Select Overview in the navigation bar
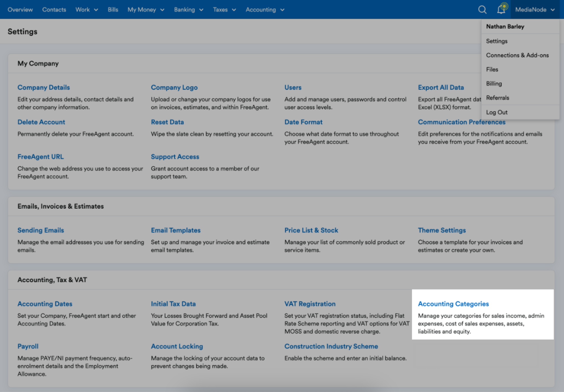The width and height of the screenshot is (564, 392). tap(20, 9)
